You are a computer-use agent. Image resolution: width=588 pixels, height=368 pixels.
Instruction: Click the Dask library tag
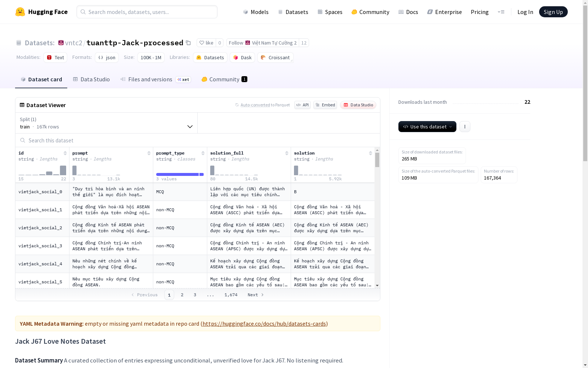[x=243, y=57]
